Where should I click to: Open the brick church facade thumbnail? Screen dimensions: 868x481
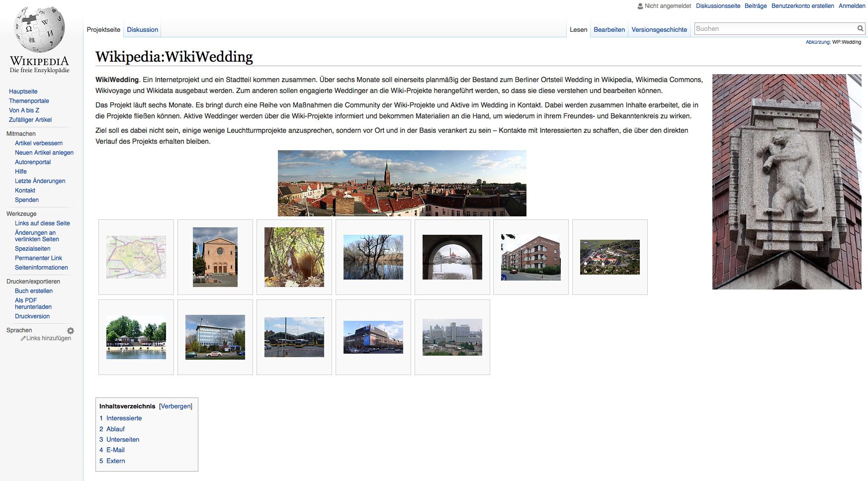(x=215, y=257)
